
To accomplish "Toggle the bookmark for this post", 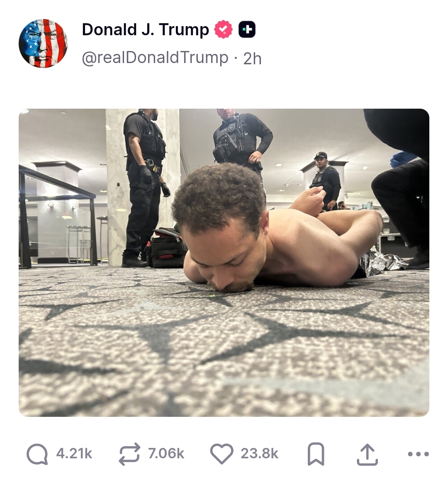I will tap(316, 454).
